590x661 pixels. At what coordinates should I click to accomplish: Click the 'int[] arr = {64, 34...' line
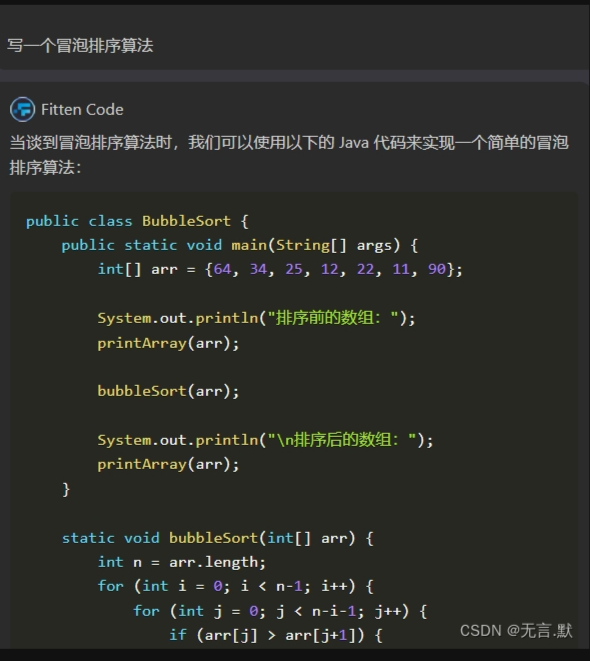click(x=280, y=269)
